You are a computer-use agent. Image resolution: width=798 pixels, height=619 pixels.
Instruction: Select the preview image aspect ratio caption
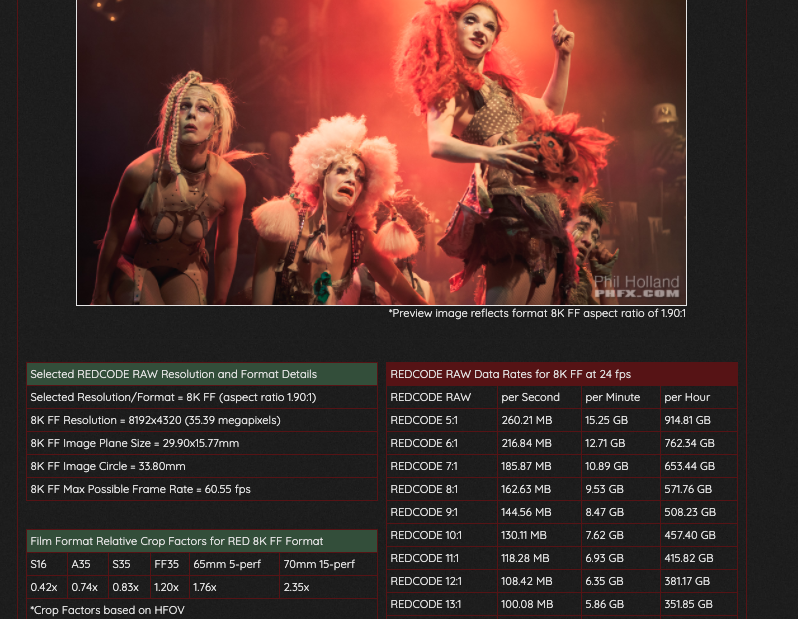(x=537, y=314)
